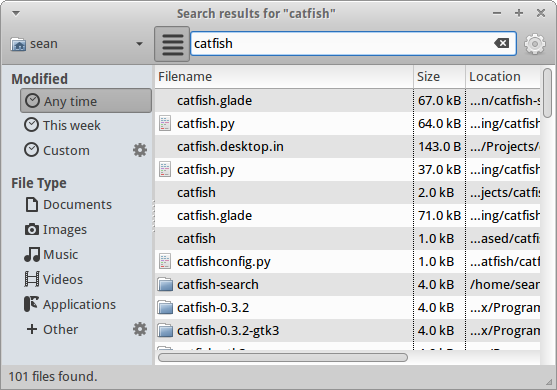Click the vertical scrollbar of results list
The height and width of the screenshot is (390, 557).
(548, 93)
